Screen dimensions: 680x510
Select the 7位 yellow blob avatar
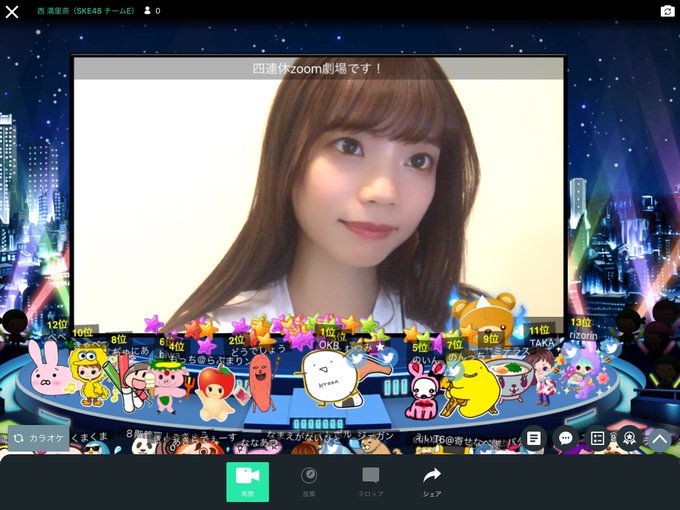click(x=472, y=388)
